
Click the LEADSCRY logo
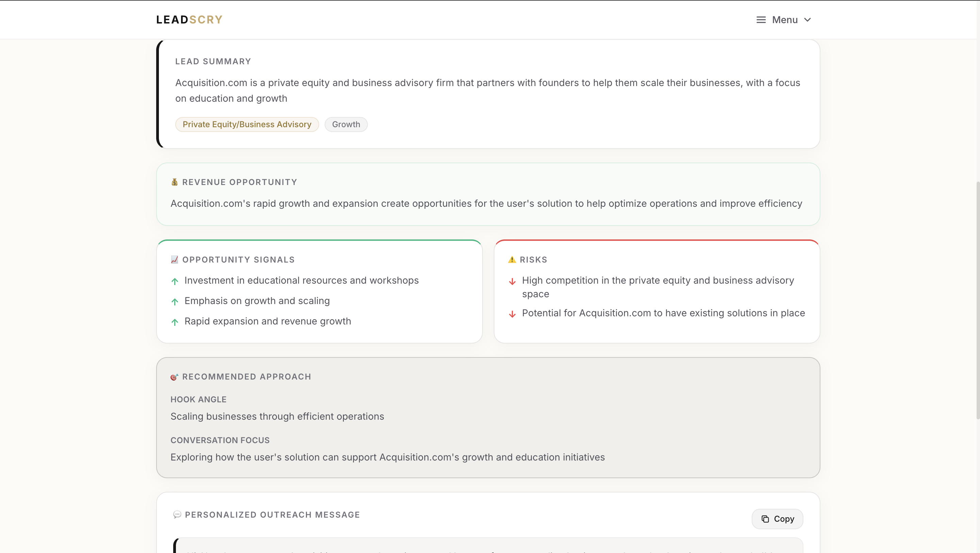pos(190,20)
